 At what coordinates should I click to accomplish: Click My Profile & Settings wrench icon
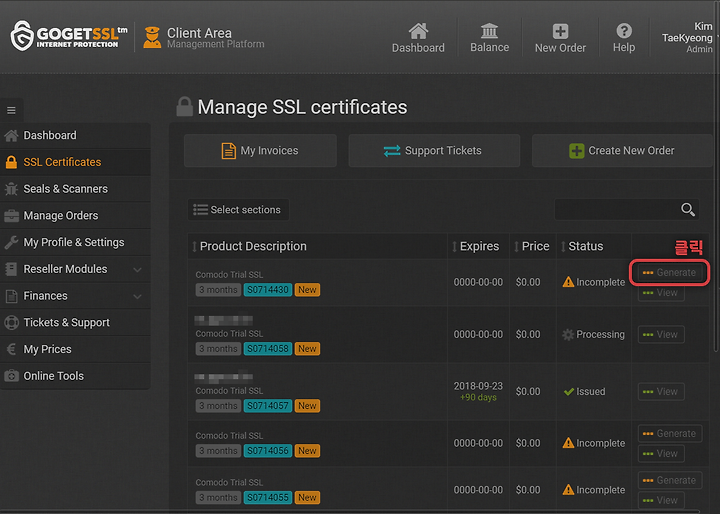(x=11, y=242)
